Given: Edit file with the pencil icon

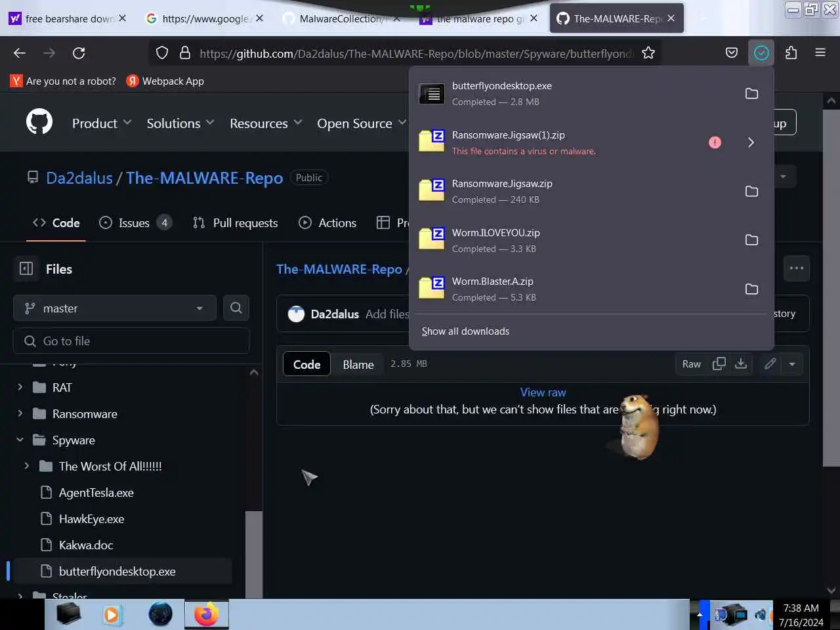Looking at the screenshot, I should click(770, 364).
